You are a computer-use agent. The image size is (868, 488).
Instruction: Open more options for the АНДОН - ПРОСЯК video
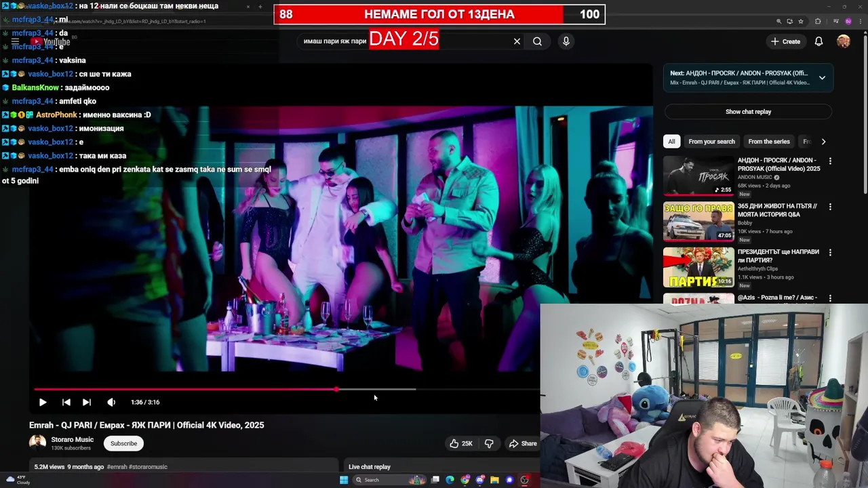830,161
